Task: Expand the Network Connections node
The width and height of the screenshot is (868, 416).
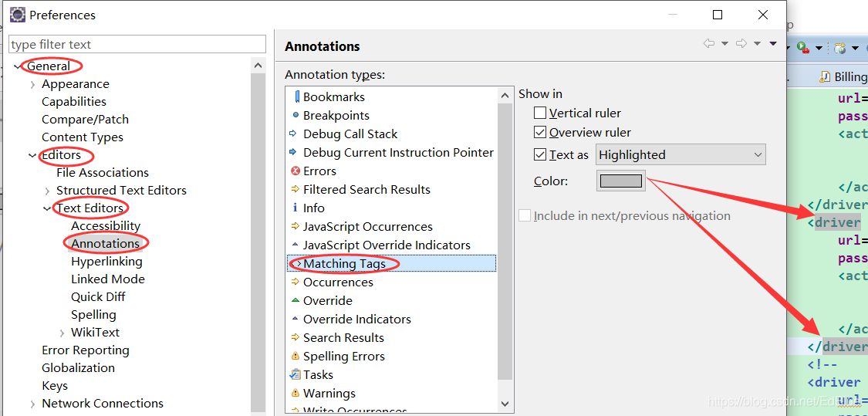Action: [33, 403]
